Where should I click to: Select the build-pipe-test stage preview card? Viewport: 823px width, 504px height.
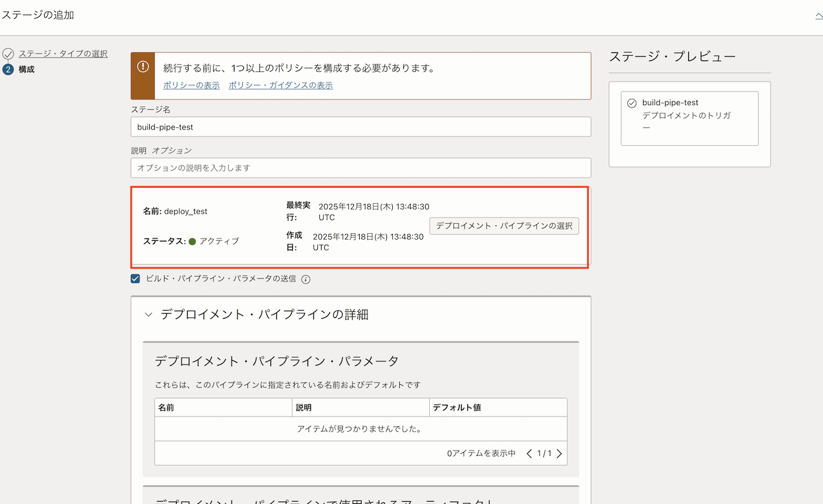click(x=689, y=118)
